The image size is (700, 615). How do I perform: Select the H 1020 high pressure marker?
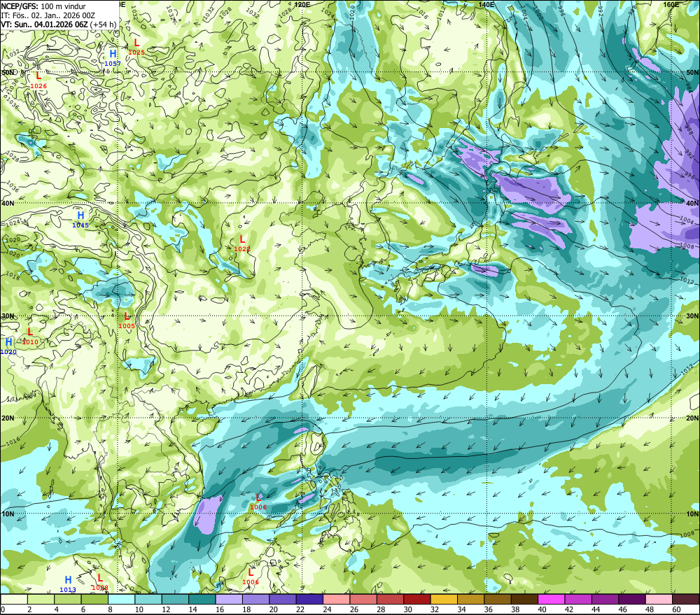[x=8, y=346]
